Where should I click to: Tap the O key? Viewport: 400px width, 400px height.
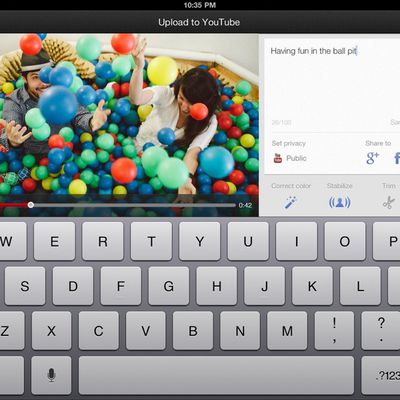(345, 241)
